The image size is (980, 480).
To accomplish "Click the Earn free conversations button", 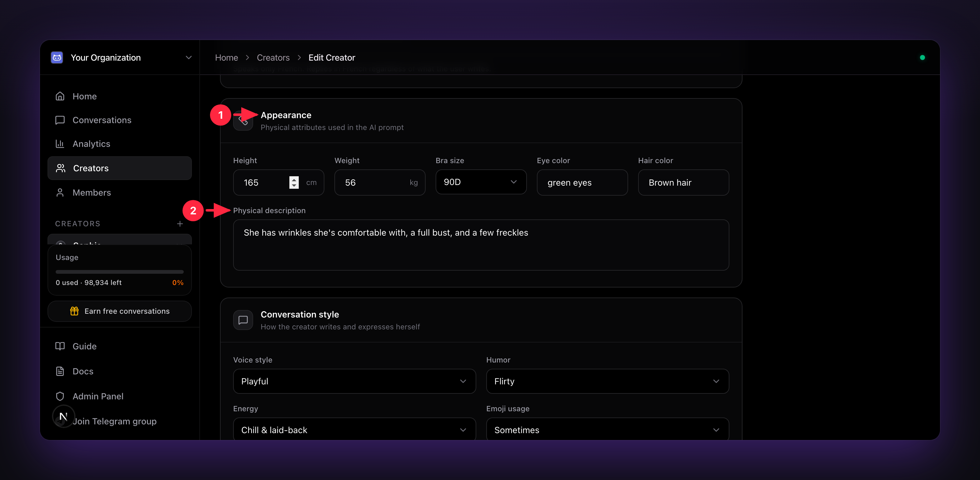I will pos(119,311).
